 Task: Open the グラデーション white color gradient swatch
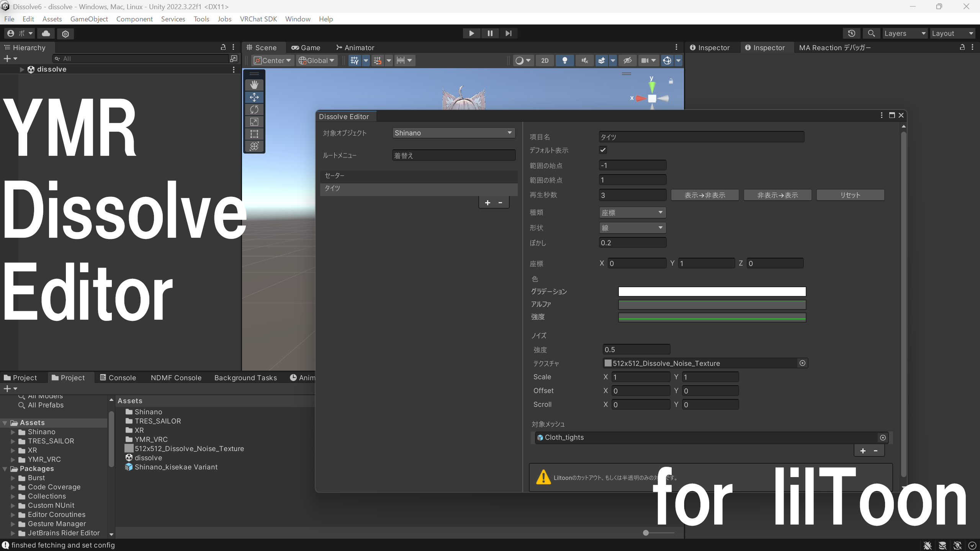[x=712, y=291]
